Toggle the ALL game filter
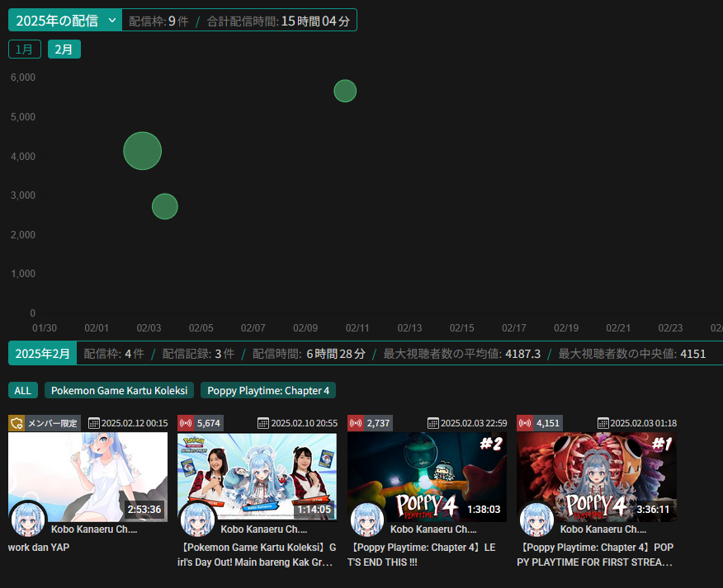 (23, 391)
